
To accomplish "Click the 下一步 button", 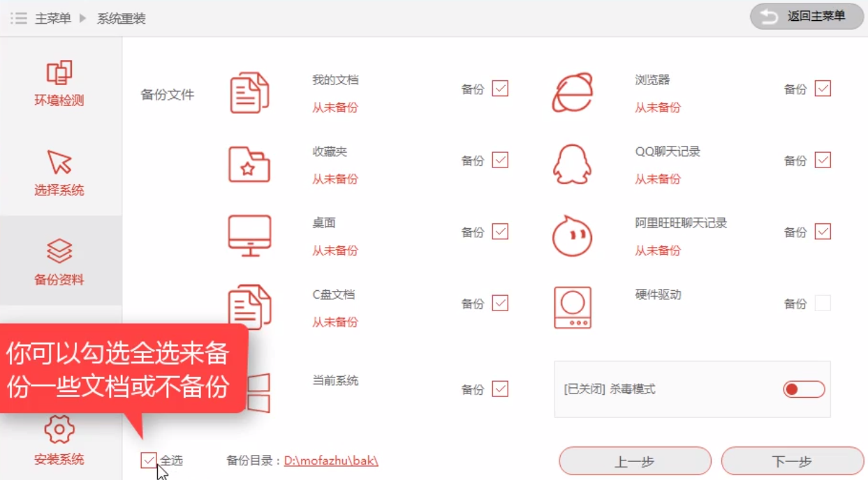I will pos(793,460).
